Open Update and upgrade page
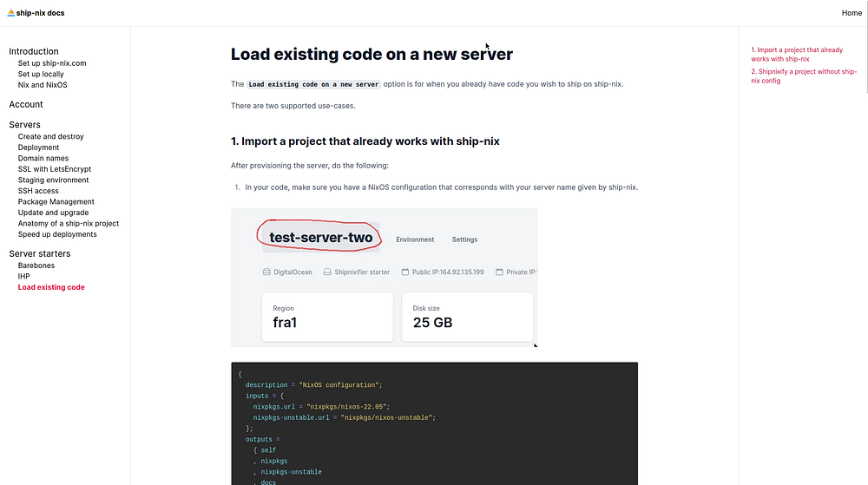Screen dimensions: 868x485 click(53, 213)
